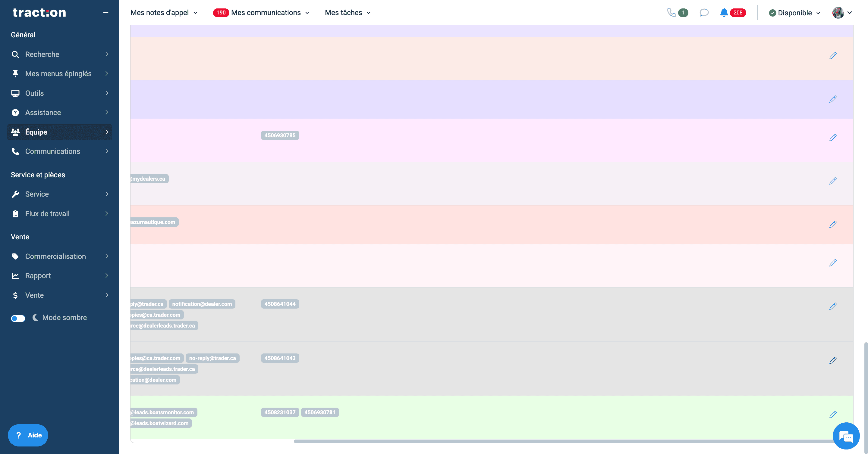Edit the row with azurnautique.com email
Image resolution: width=868 pixels, height=454 pixels.
click(x=833, y=225)
